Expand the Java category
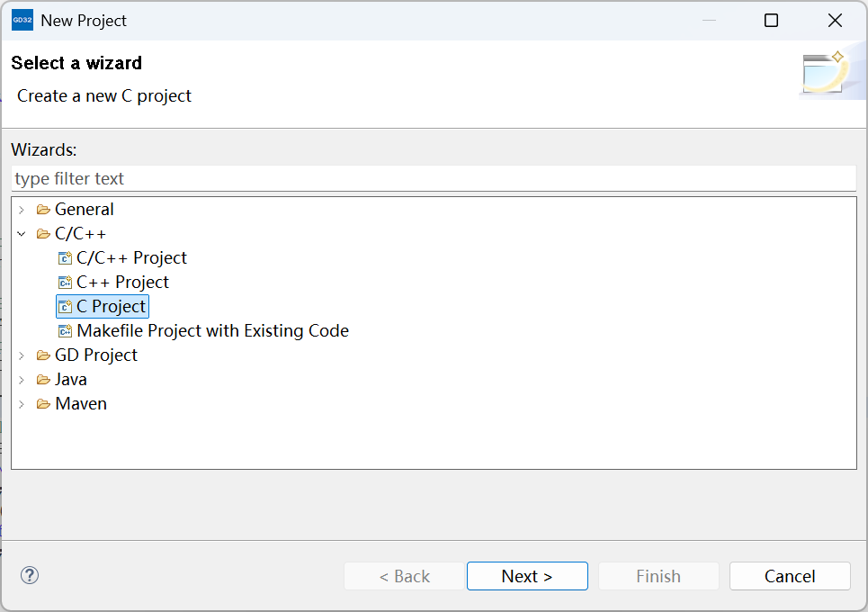This screenshot has width=868, height=612. click(x=22, y=380)
